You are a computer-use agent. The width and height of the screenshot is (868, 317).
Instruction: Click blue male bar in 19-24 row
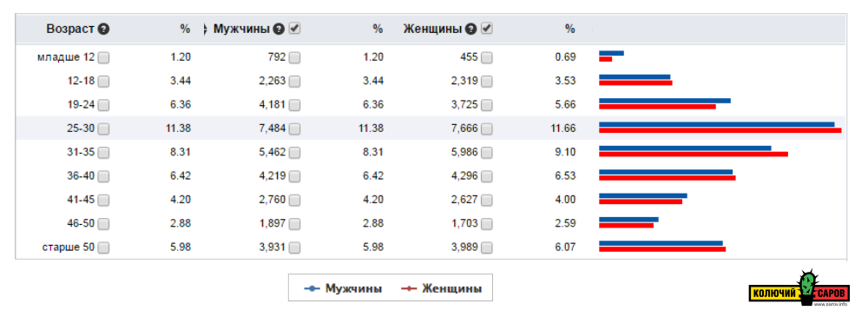665,101
